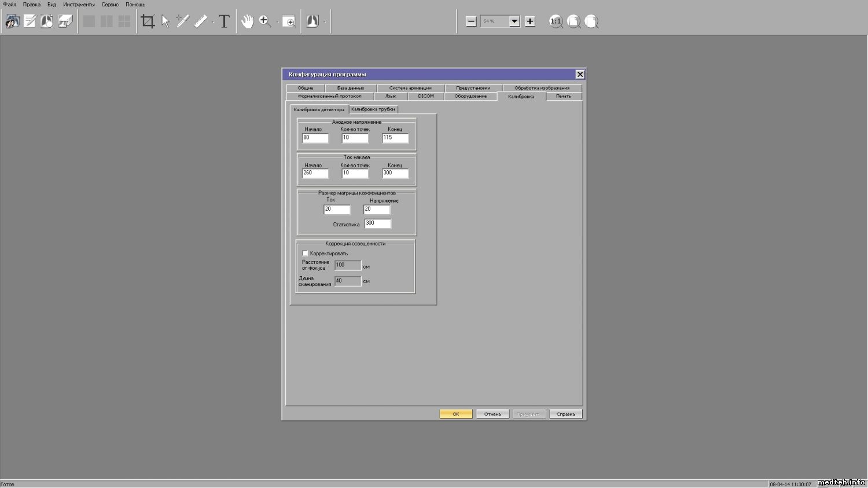Click the OK button

click(x=455, y=414)
